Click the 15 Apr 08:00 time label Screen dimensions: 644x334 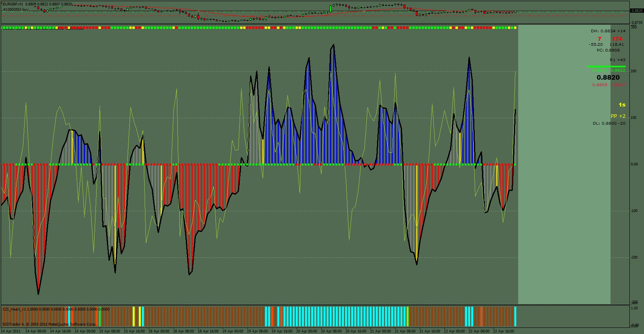110,331
